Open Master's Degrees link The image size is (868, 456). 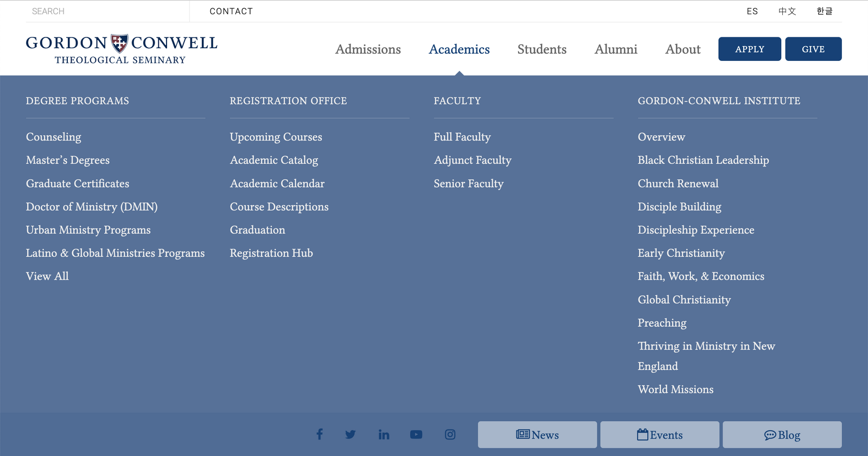coord(68,160)
